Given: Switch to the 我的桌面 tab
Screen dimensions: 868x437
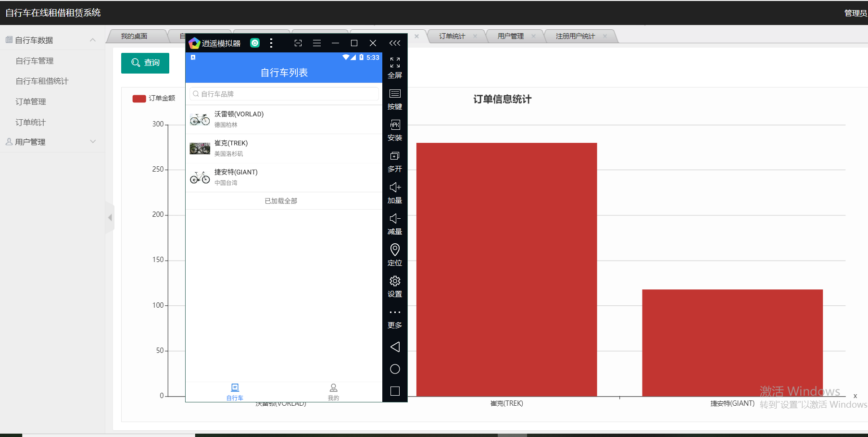Looking at the screenshot, I should pyautogui.click(x=135, y=36).
